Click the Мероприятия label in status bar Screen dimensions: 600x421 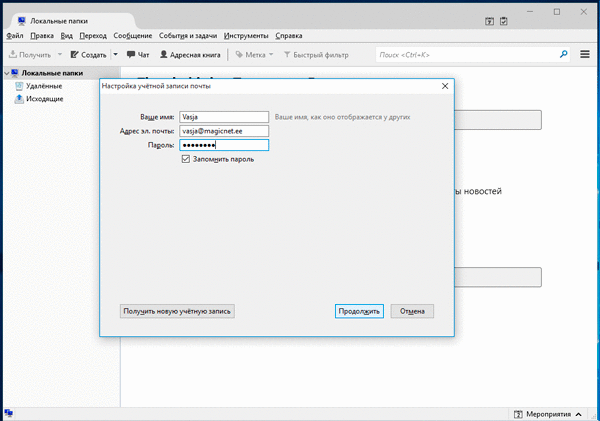[548, 414]
